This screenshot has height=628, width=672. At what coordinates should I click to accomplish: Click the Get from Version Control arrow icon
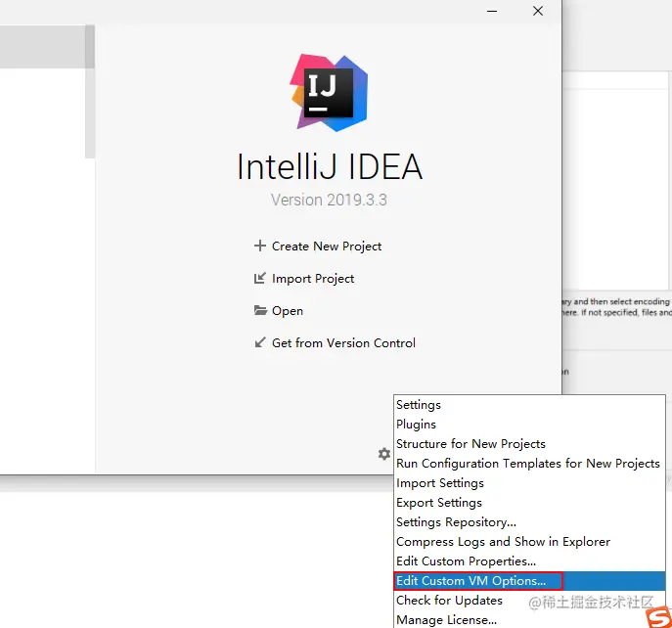click(x=260, y=342)
